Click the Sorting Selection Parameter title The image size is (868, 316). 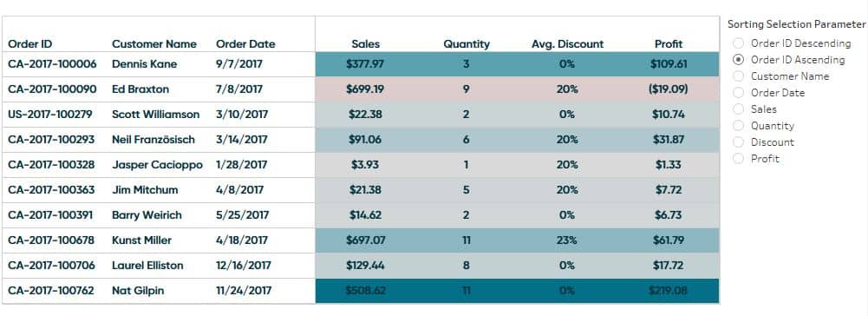pyautogui.click(x=796, y=24)
